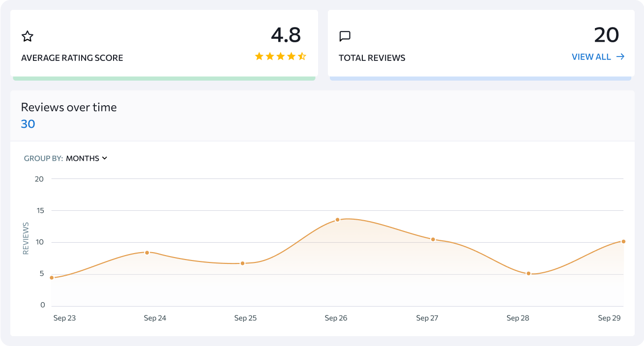Select the Sep 27 data point on chart
644x346 pixels.
coord(433,239)
